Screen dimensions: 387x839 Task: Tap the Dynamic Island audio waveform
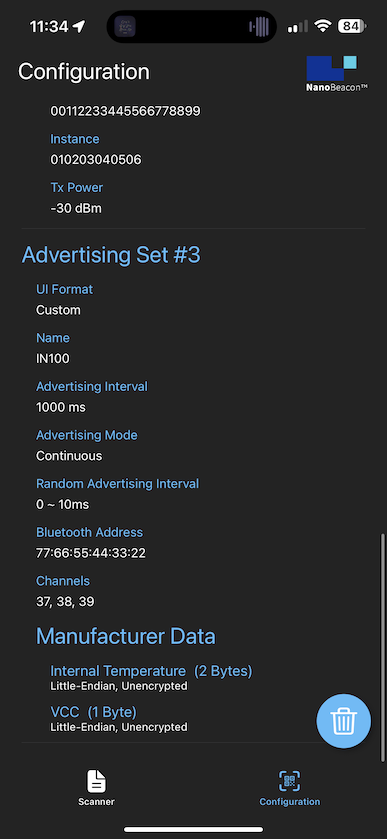tap(259, 26)
